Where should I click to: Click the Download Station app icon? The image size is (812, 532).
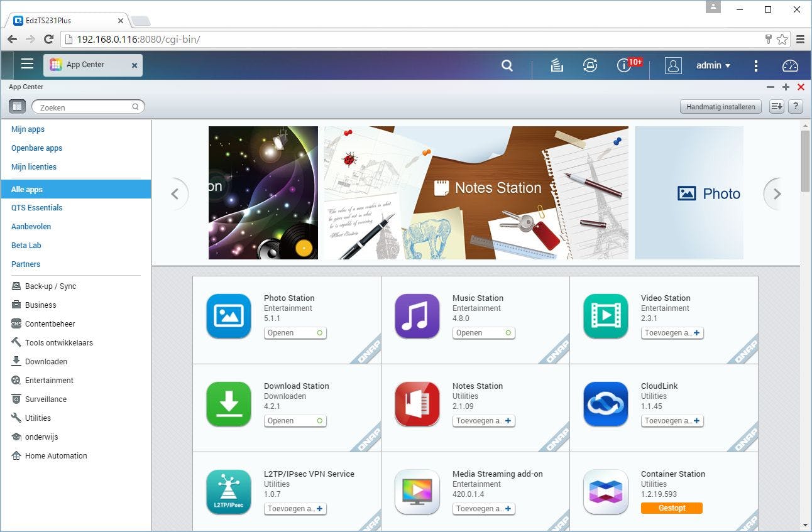click(229, 404)
